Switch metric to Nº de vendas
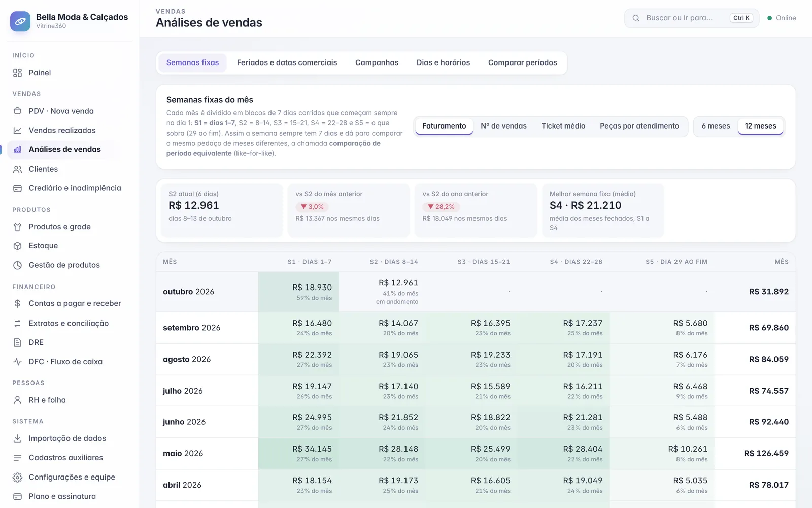The width and height of the screenshot is (812, 508). click(503, 126)
